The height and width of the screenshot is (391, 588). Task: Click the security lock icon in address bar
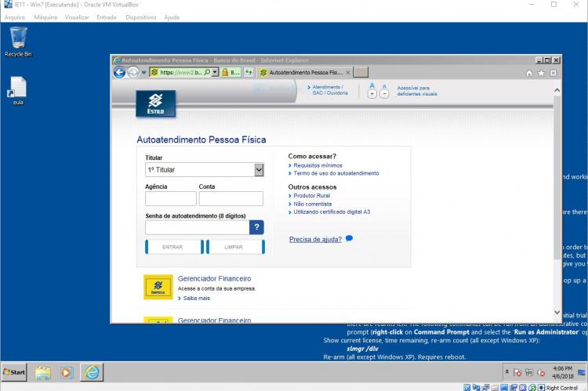point(225,72)
